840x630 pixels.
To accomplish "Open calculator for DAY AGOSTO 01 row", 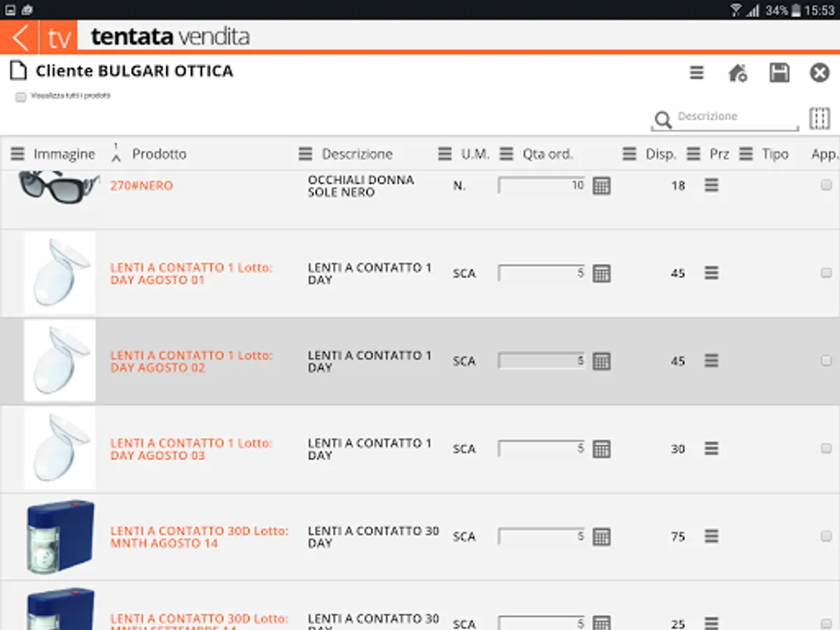I will 601,273.
